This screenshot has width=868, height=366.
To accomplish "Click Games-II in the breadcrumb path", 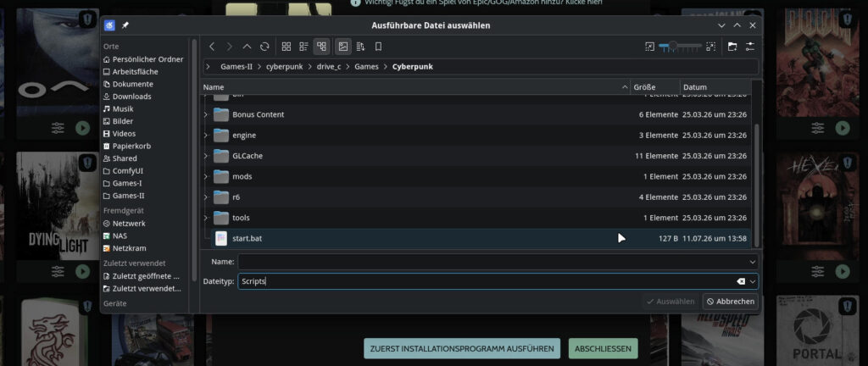I will 236,67.
